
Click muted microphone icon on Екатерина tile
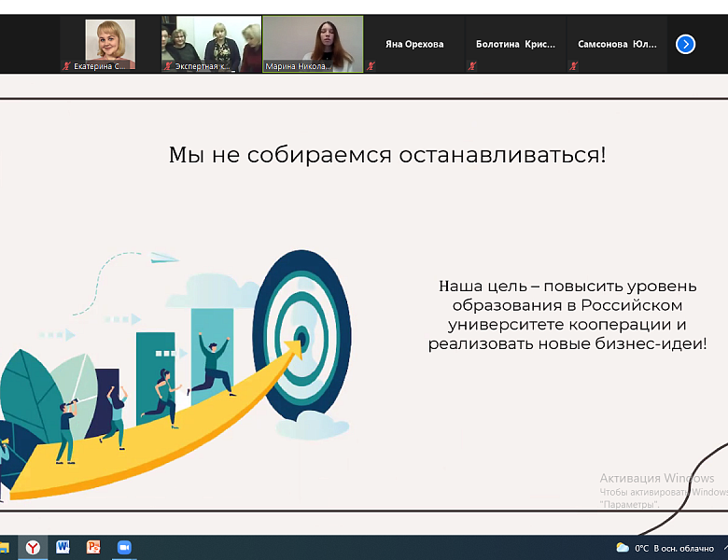[66, 66]
